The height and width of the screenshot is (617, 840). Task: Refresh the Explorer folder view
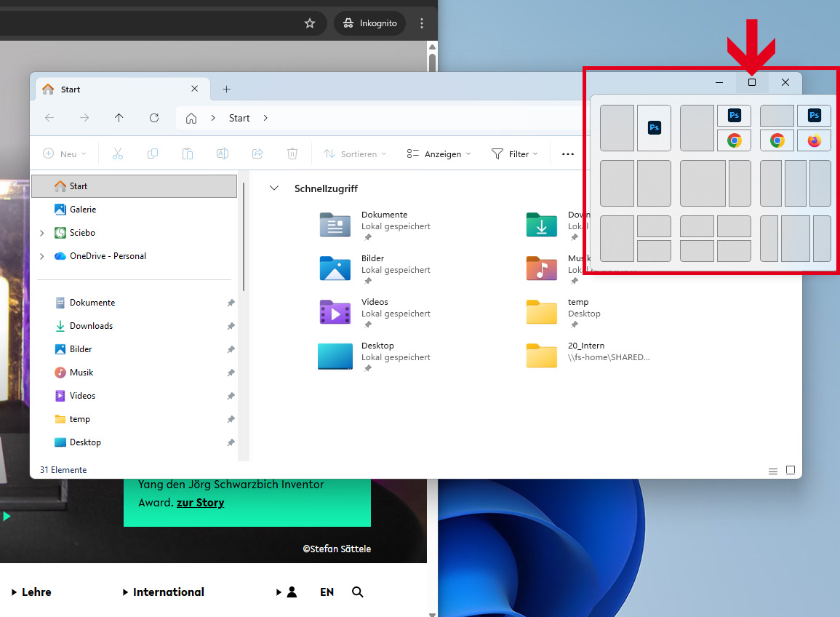[x=154, y=118]
